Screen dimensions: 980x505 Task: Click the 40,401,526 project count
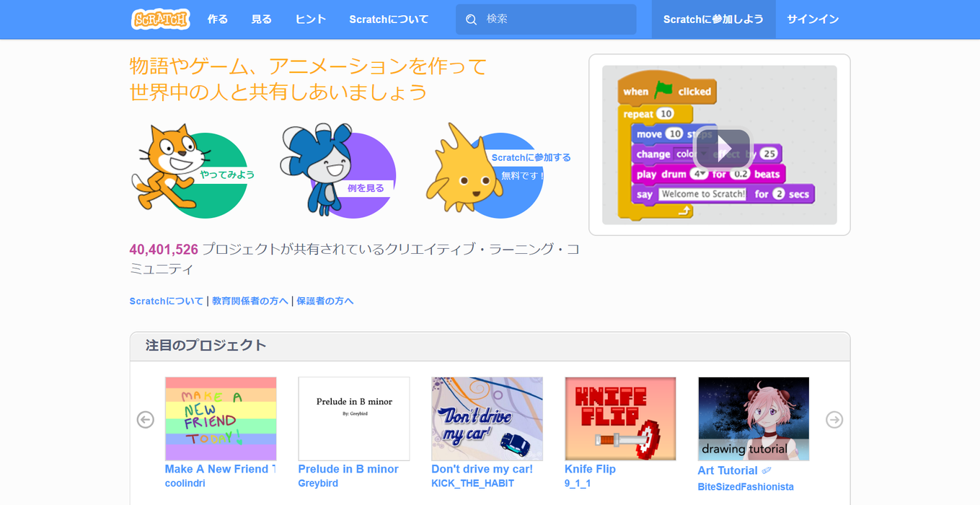(x=164, y=250)
